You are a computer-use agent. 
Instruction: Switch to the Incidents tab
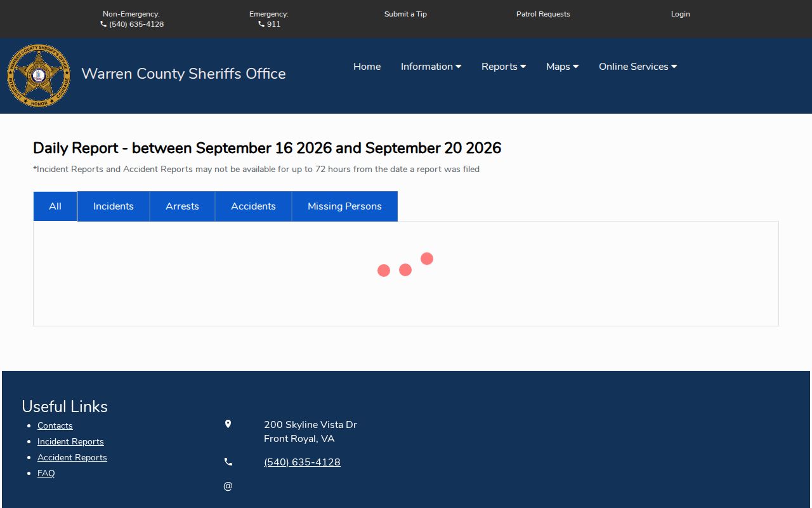coord(114,206)
